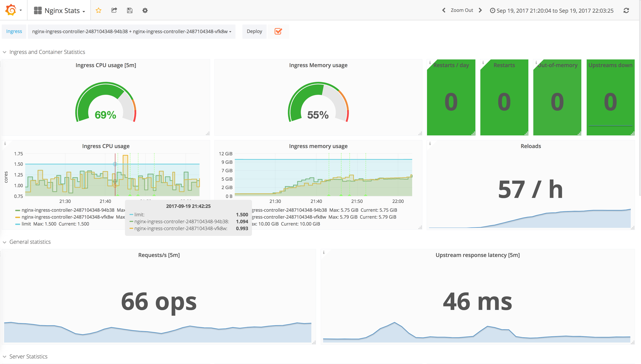Open dashboard settings gear icon
Viewport: 641px width, 364px height.
coord(145,10)
